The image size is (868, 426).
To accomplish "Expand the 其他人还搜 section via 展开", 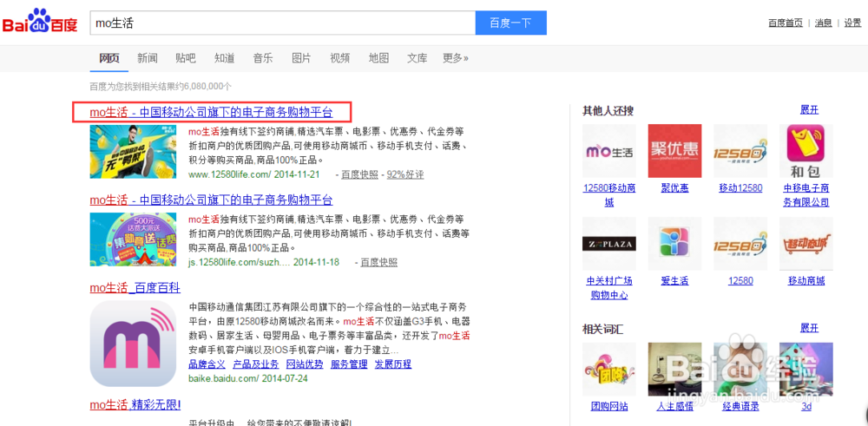I will pos(809,109).
